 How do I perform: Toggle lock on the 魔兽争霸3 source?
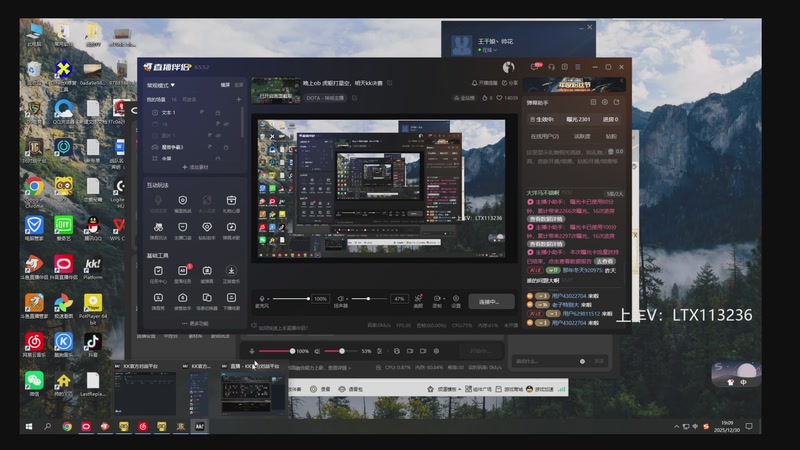(x=226, y=147)
